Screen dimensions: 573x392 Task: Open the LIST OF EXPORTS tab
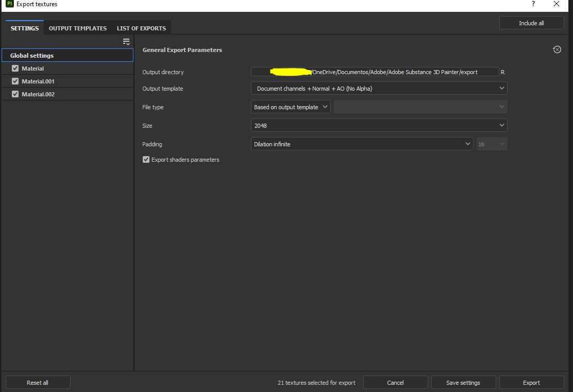click(x=141, y=28)
